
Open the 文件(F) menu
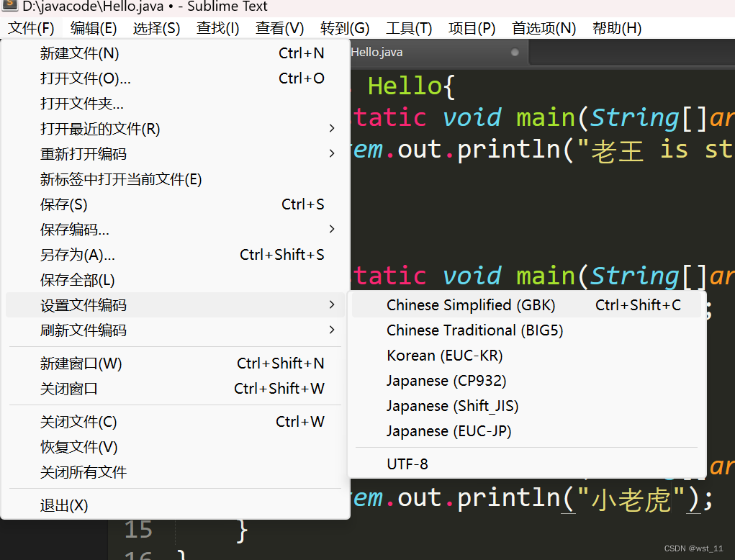(x=31, y=29)
